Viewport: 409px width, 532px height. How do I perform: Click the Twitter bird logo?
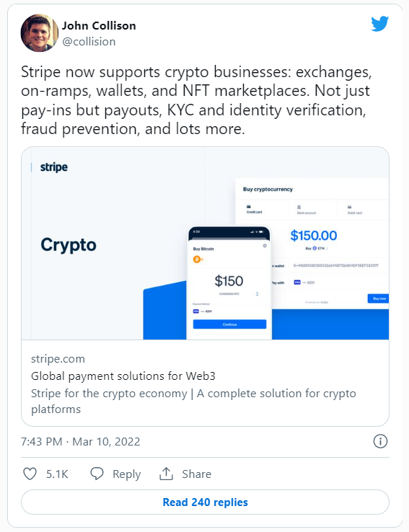[380, 23]
